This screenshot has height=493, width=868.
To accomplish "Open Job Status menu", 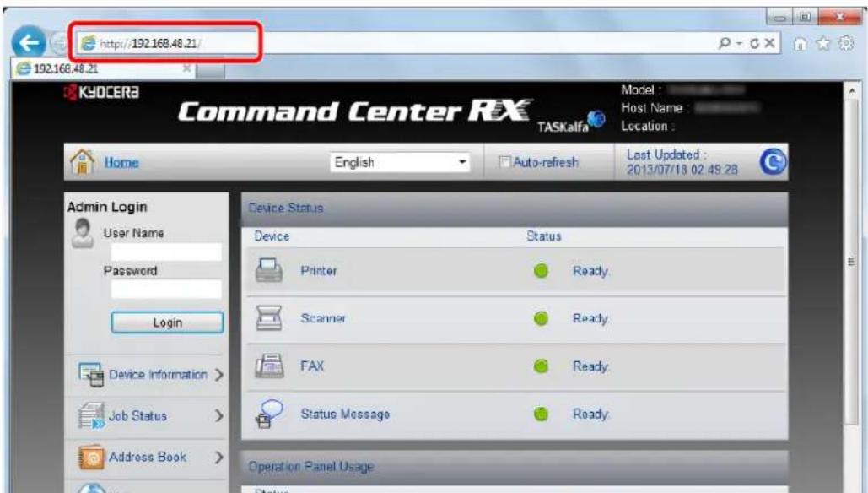I will [137, 416].
